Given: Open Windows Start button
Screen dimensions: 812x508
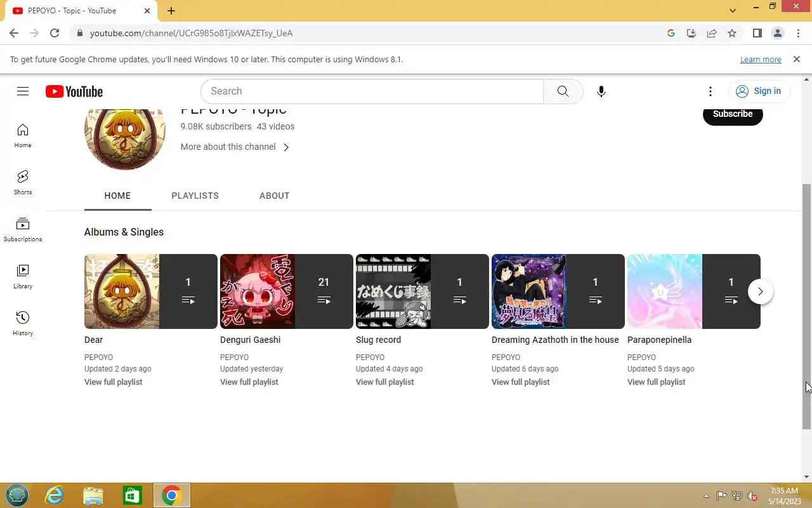Looking at the screenshot, I should [x=16, y=495].
